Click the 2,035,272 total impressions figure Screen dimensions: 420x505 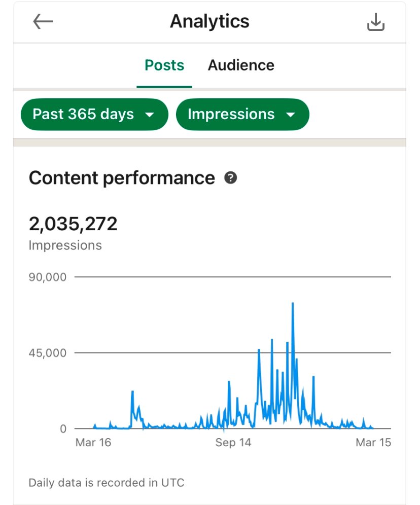73,224
